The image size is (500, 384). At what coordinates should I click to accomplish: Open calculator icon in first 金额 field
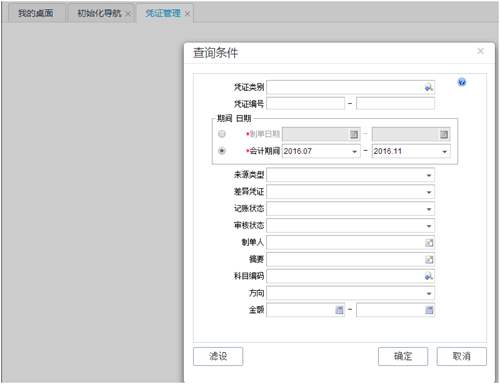click(339, 310)
